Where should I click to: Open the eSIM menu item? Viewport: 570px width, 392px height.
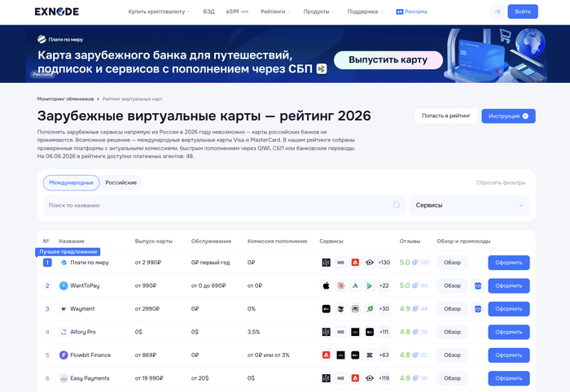(237, 11)
